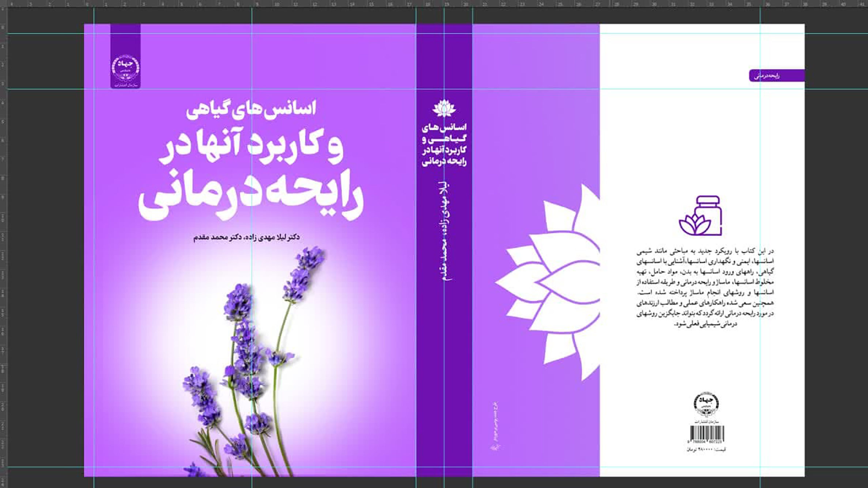The width and height of the screenshot is (868, 488).
Task: Click the horizontal spine title text block
Action: pyautogui.click(x=444, y=145)
